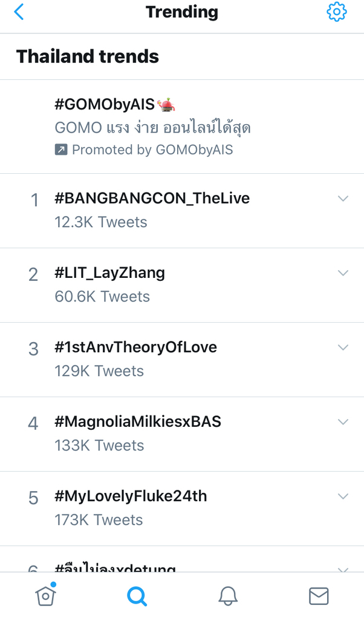Click the promoted arrow badge icon
This screenshot has width=364, height=620.
click(x=61, y=150)
